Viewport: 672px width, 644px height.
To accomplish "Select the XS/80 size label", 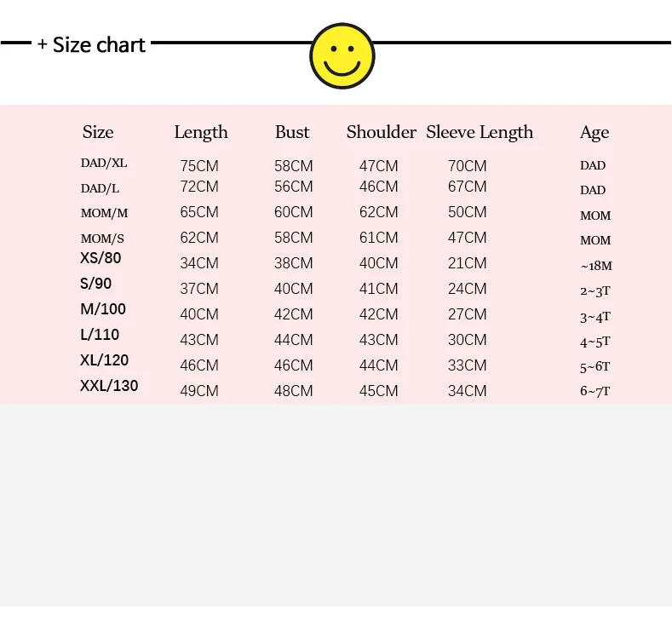I will (x=101, y=258).
